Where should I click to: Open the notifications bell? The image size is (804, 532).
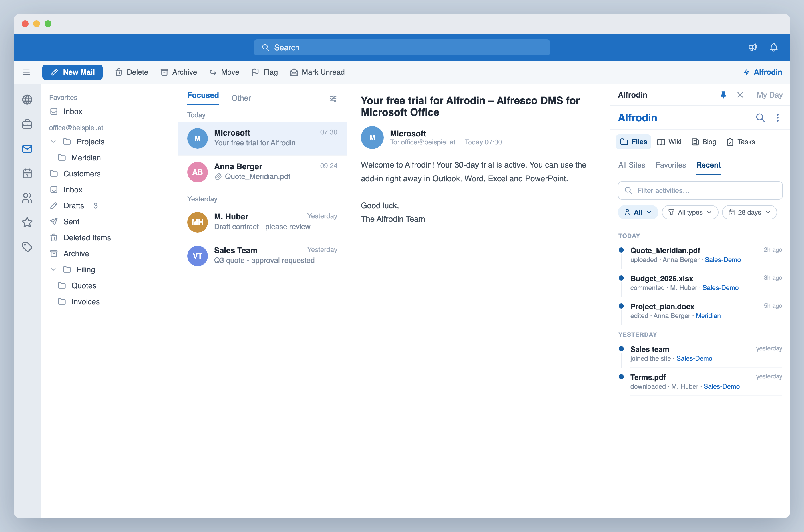[773, 47]
